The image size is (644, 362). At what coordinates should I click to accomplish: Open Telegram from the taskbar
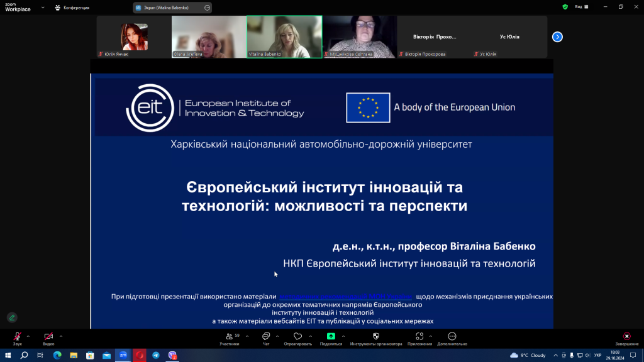click(x=156, y=355)
